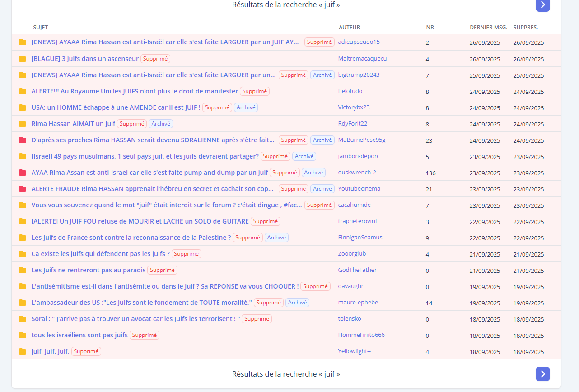Click yellow folder icon in GodTheFather's row

(x=23, y=270)
